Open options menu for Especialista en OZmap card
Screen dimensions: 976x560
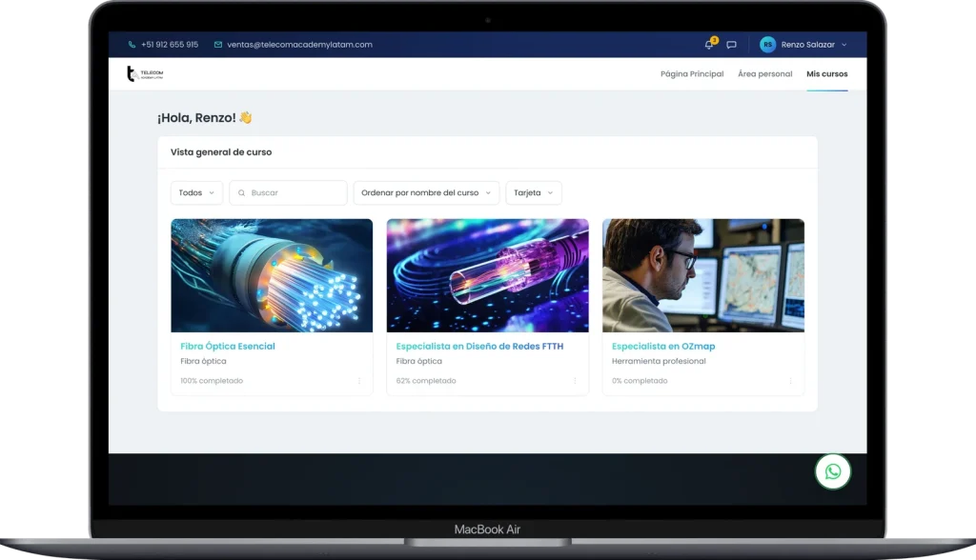point(790,381)
